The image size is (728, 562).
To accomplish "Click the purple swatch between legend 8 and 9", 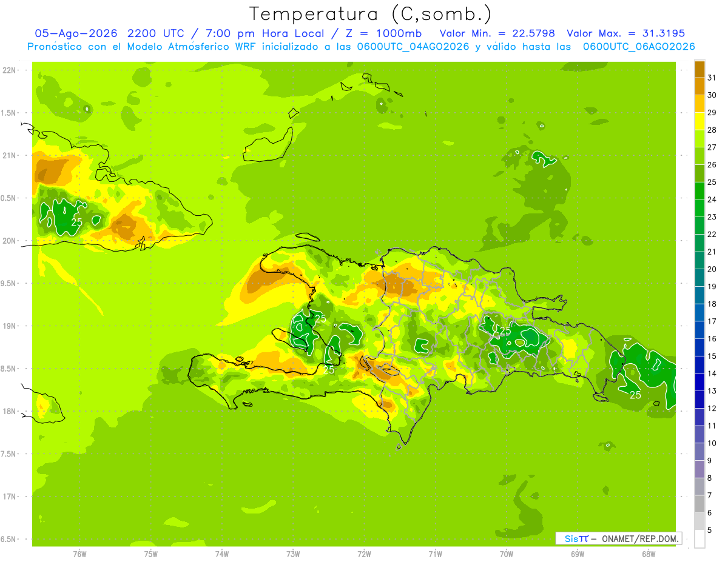I will tap(699, 469).
